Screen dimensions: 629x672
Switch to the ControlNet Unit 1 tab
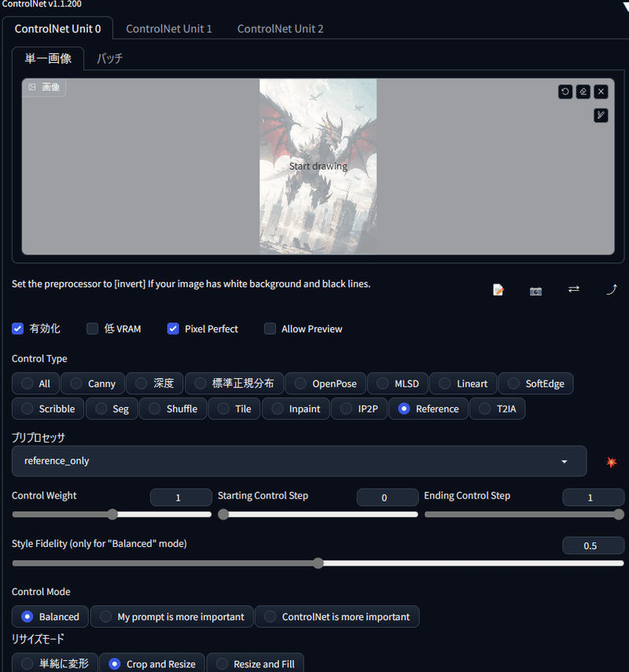tap(169, 28)
